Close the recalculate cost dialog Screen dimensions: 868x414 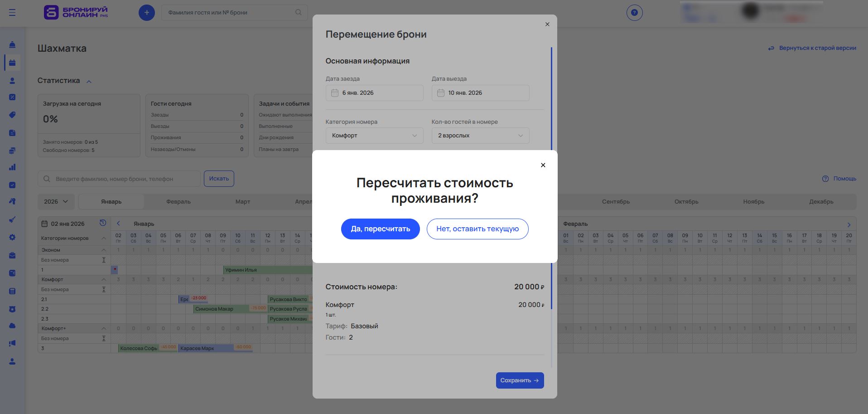[543, 165]
